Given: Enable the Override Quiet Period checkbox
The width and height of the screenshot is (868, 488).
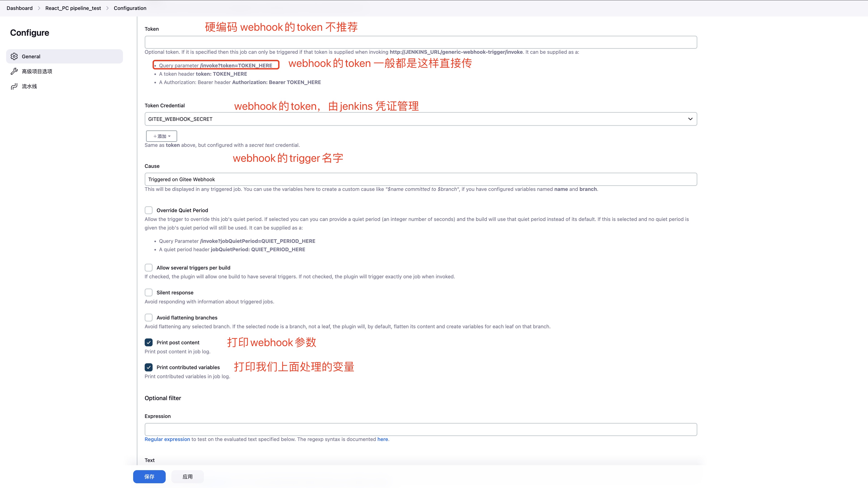Looking at the screenshot, I should coord(149,210).
